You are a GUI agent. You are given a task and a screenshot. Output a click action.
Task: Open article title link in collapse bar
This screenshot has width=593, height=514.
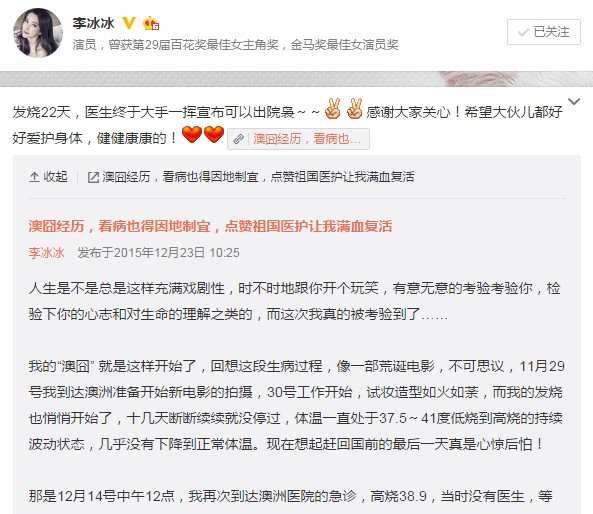(x=258, y=177)
